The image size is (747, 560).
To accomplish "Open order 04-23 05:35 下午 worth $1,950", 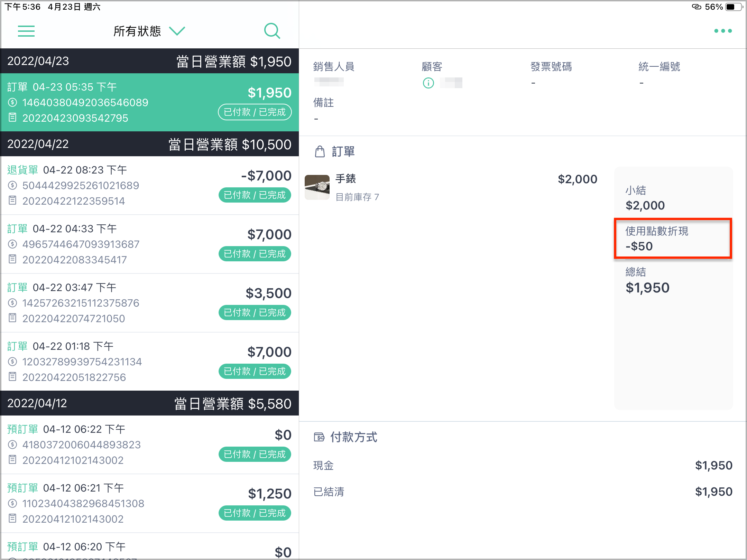I will pyautogui.click(x=150, y=102).
